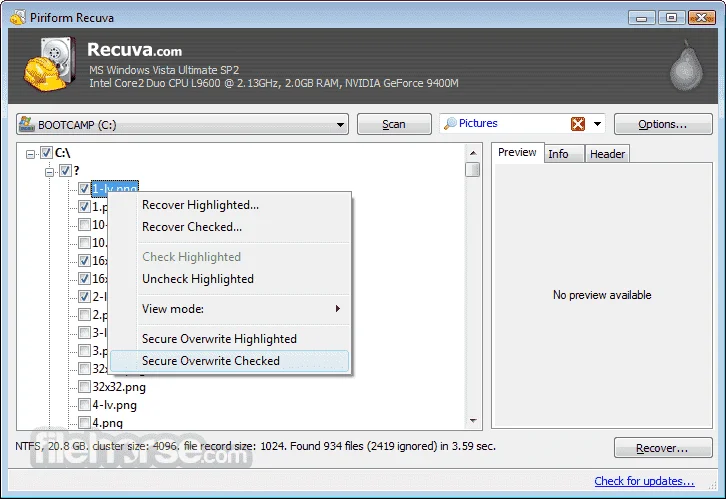Switch to the Header tab
The image size is (726, 499).
[607, 154]
